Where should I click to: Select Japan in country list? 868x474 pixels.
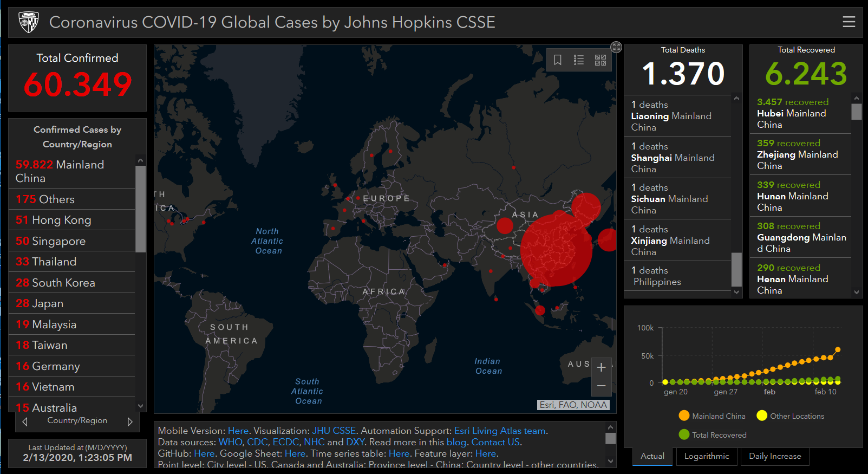click(72, 303)
